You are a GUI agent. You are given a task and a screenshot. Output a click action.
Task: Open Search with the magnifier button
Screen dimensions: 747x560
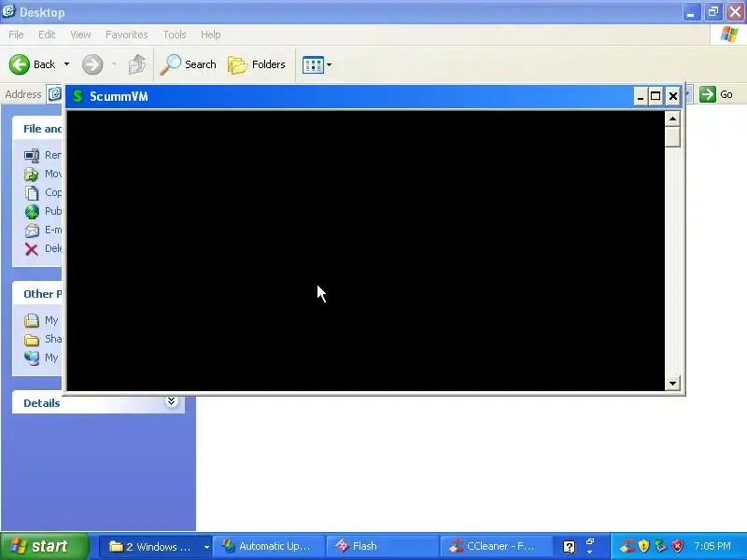(x=189, y=64)
